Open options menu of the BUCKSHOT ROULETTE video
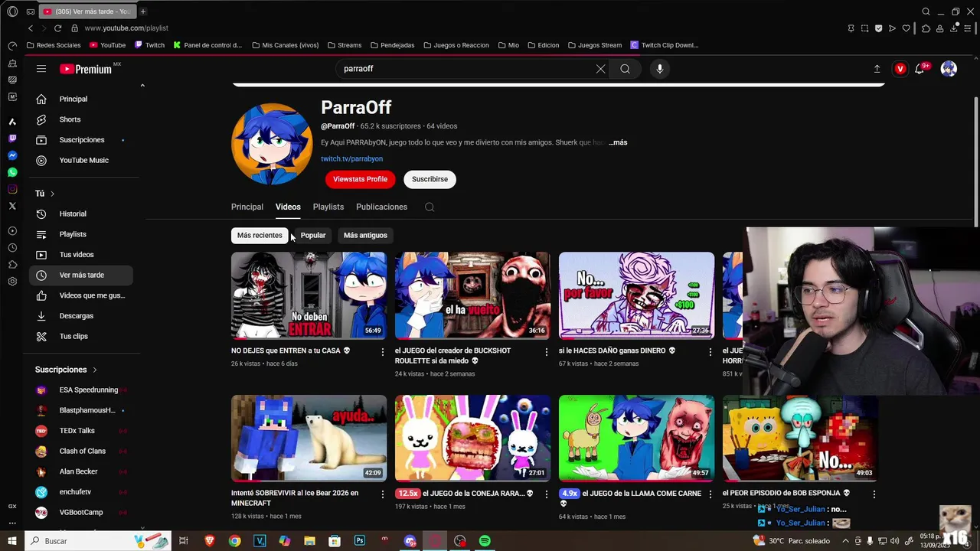This screenshot has width=980, height=551. 546,351
